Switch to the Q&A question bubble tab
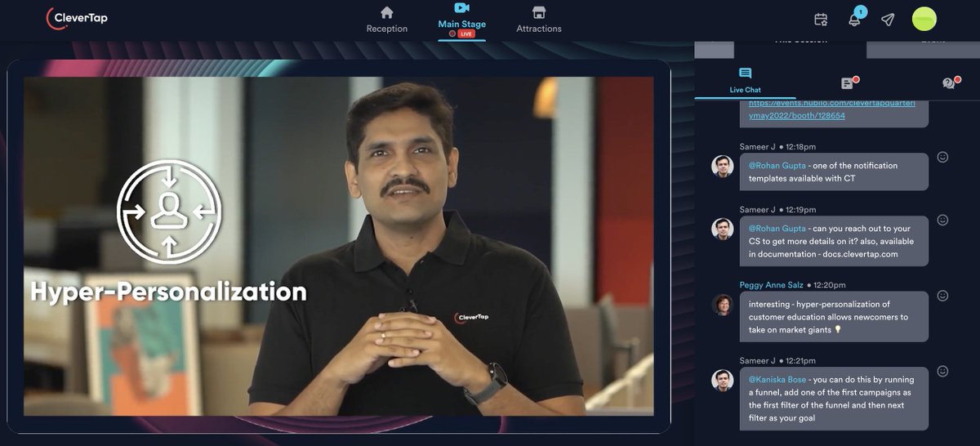980x446 pixels. [x=949, y=83]
